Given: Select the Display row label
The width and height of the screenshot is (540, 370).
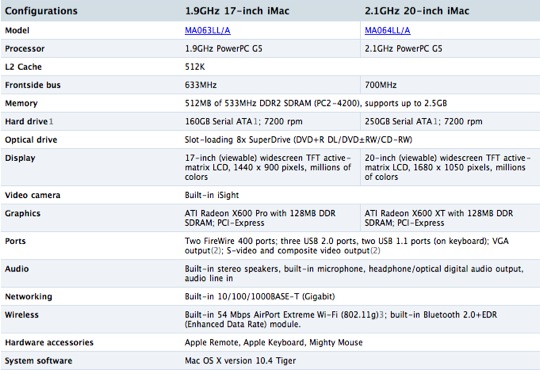Looking at the screenshot, I should (20, 158).
